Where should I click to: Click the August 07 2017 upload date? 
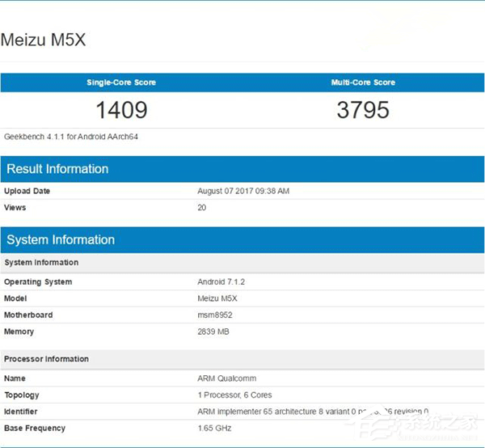tap(243, 192)
